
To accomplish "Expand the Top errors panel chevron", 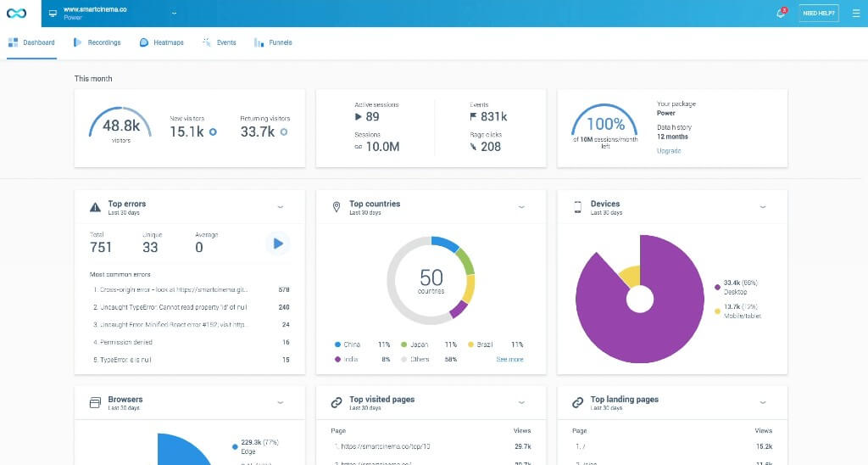I will click(281, 207).
